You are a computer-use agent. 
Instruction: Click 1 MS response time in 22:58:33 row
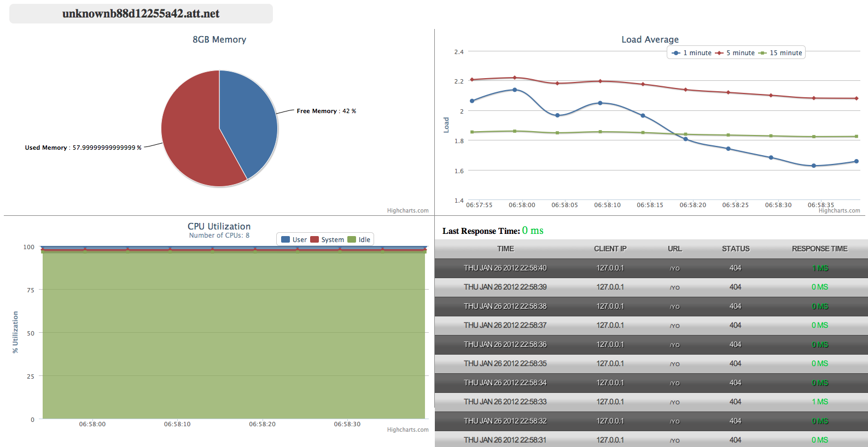pos(820,402)
